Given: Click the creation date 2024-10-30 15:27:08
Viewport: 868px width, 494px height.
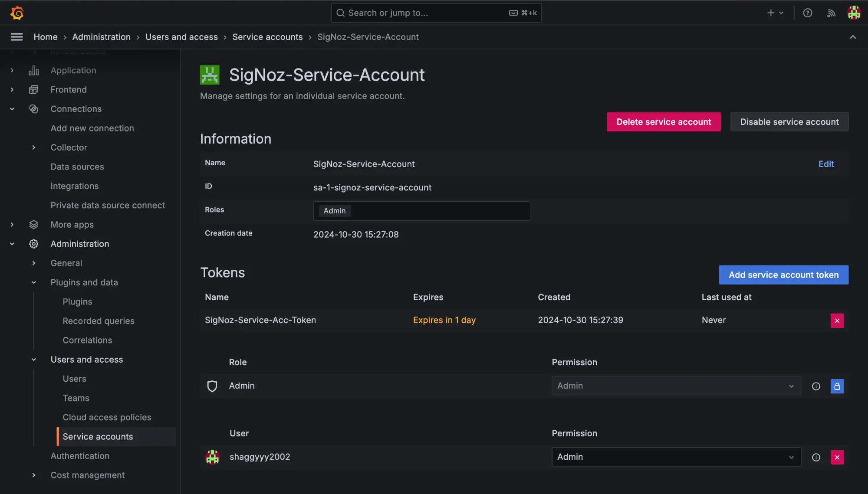Looking at the screenshot, I should (356, 235).
